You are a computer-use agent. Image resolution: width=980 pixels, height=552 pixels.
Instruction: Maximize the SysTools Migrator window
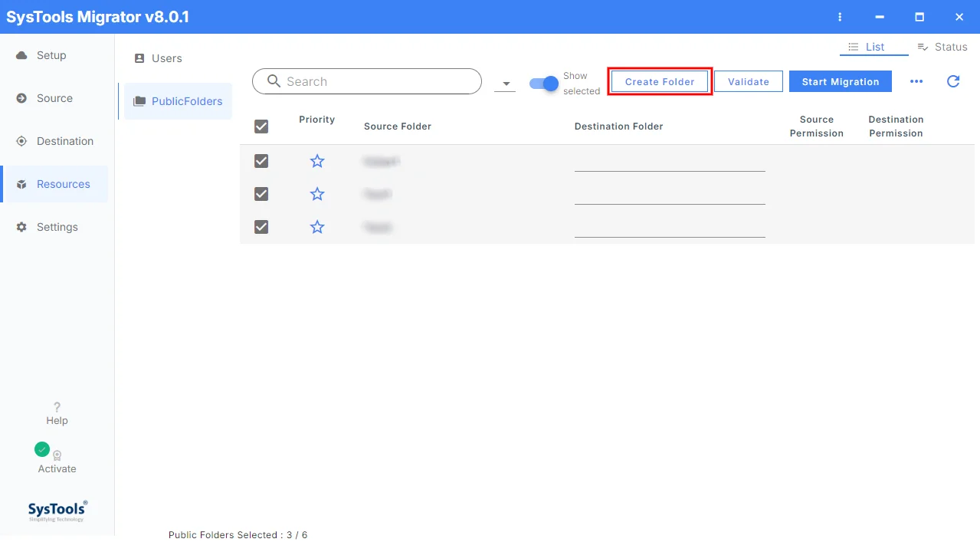[919, 17]
